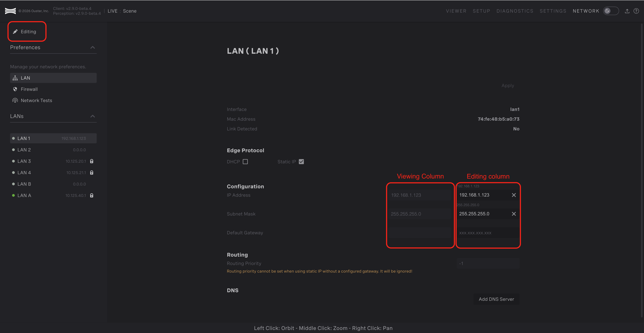Click the pencil Editing icon

pos(15,32)
